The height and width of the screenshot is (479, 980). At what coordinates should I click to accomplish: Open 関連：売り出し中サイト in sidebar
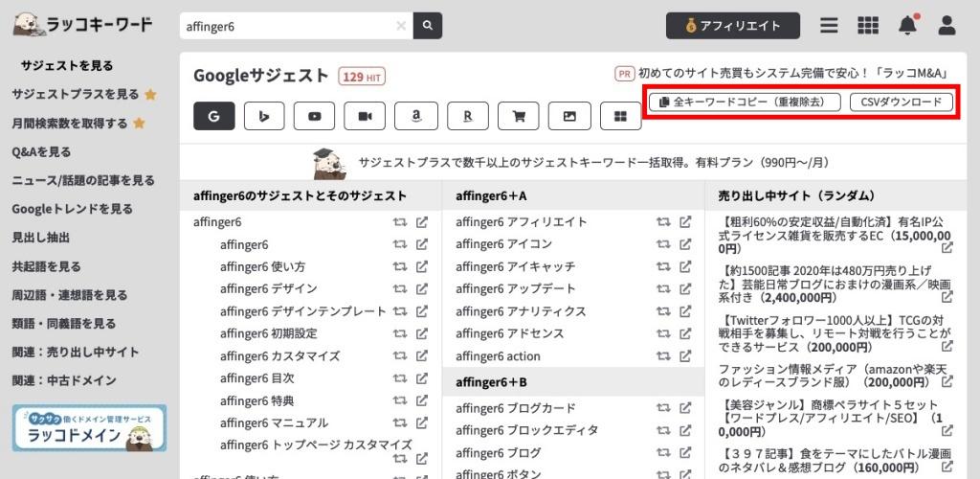click(x=76, y=352)
